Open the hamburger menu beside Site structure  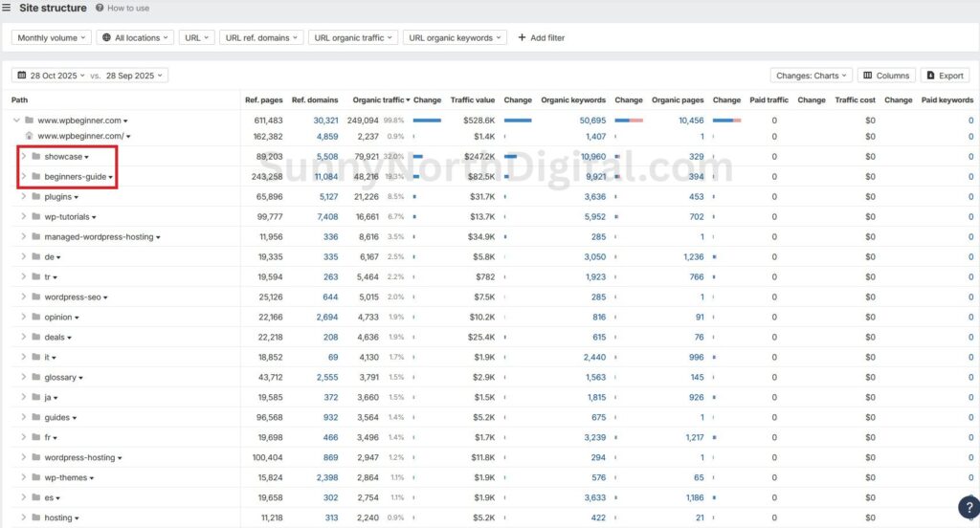(6, 8)
